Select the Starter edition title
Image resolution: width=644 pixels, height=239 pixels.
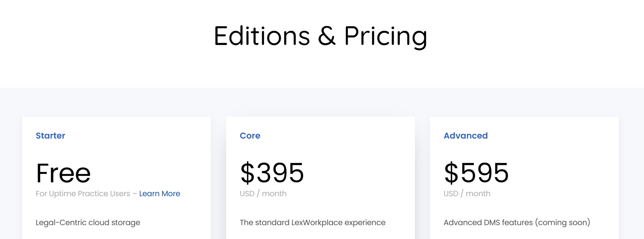coord(50,135)
